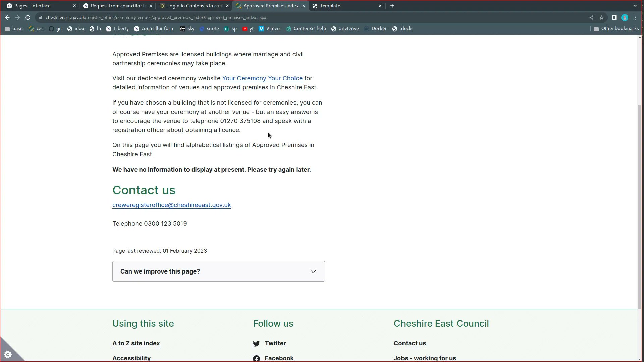Open a new tab with plus icon

392,6
